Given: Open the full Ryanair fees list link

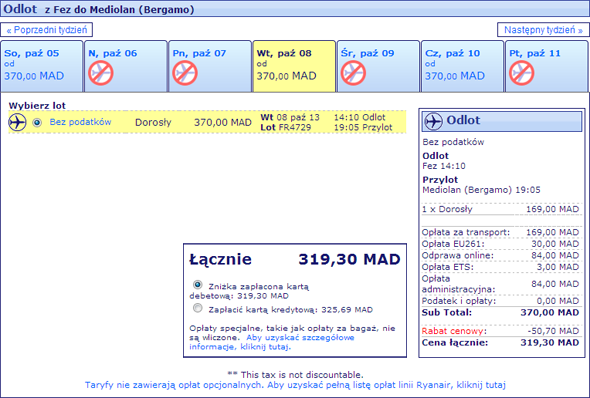Looking at the screenshot, I should click(295, 385).
